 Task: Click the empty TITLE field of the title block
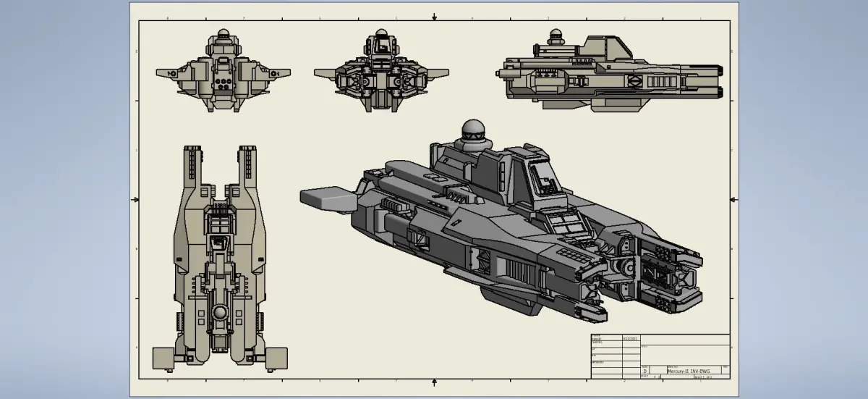[x=685, y=355]
